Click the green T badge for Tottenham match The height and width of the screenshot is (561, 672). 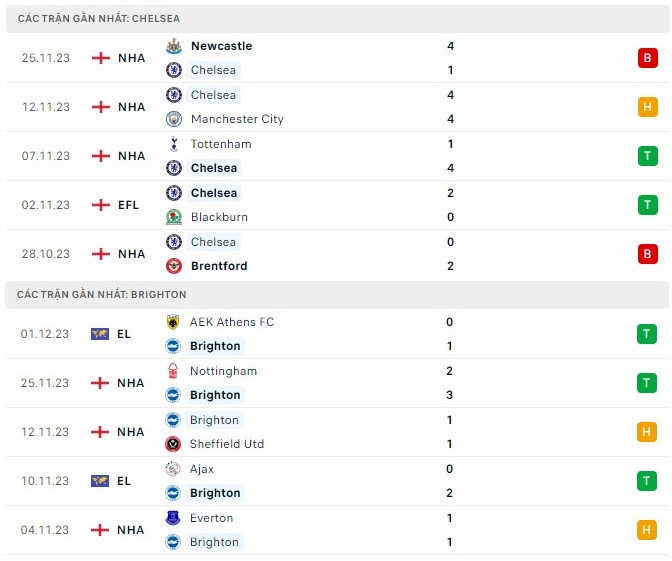click(x=647, y=156)
